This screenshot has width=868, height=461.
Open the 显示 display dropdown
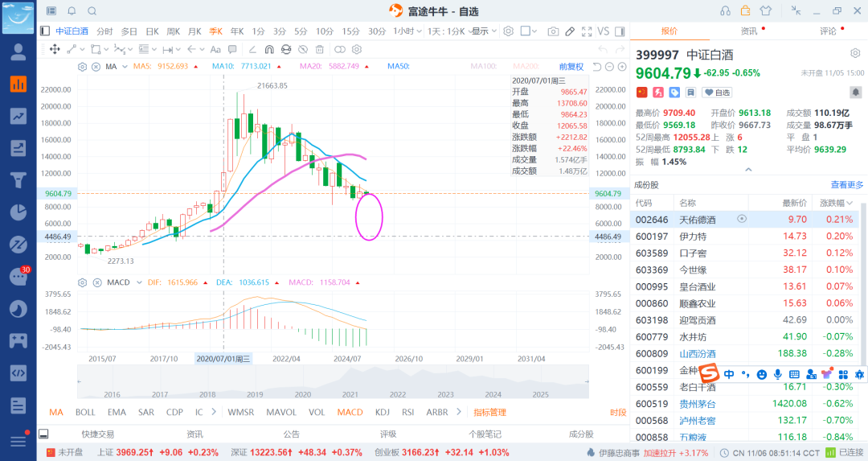[485, 31]
